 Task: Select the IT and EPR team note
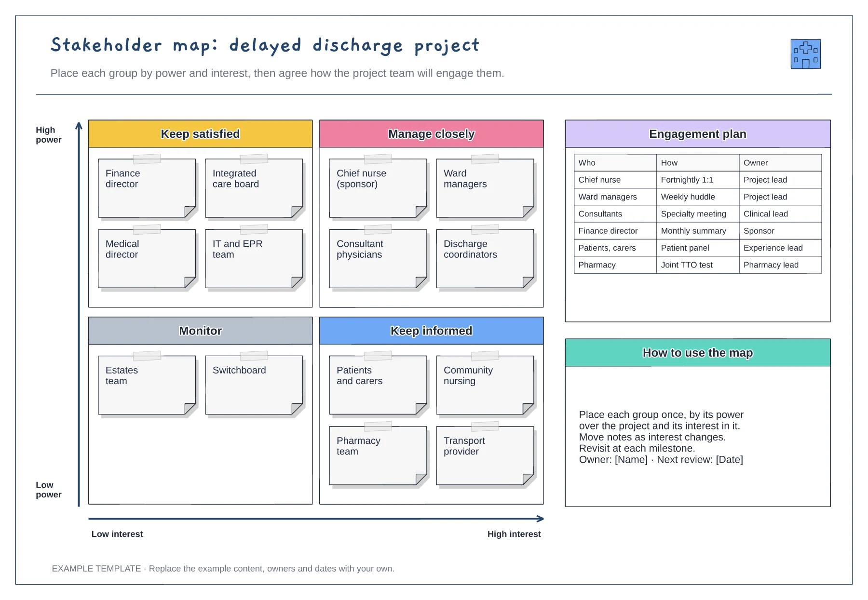click(254, 259)
